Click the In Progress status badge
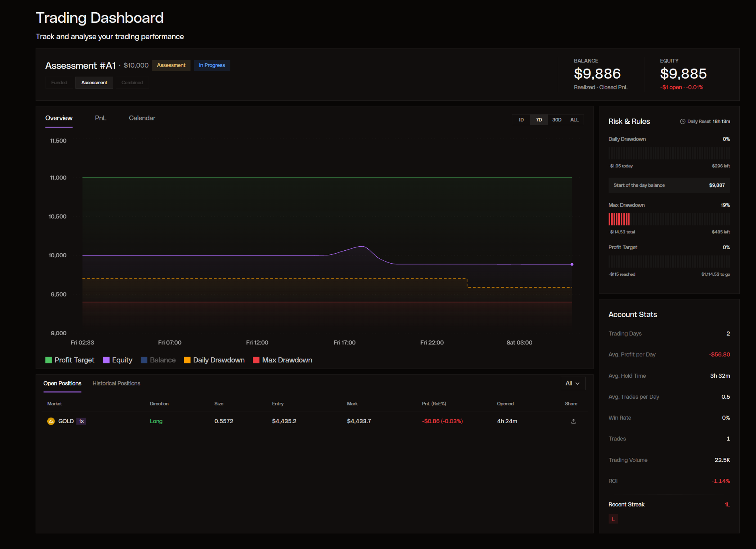756x549 pixels. pos(212,65)
